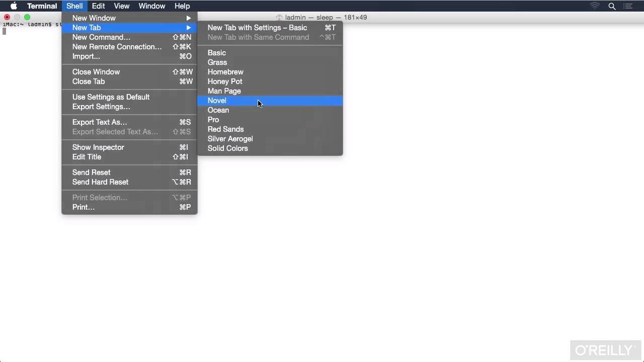644x362 pixels.
Task: Open Notification Center list icon
Action: [628, 6]
